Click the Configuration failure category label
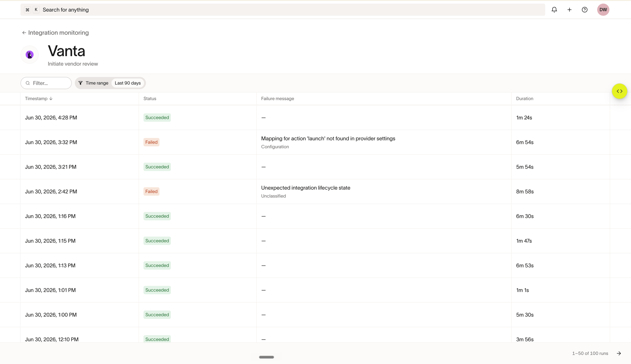Viewport: 631px width, 364px height. 275,147
